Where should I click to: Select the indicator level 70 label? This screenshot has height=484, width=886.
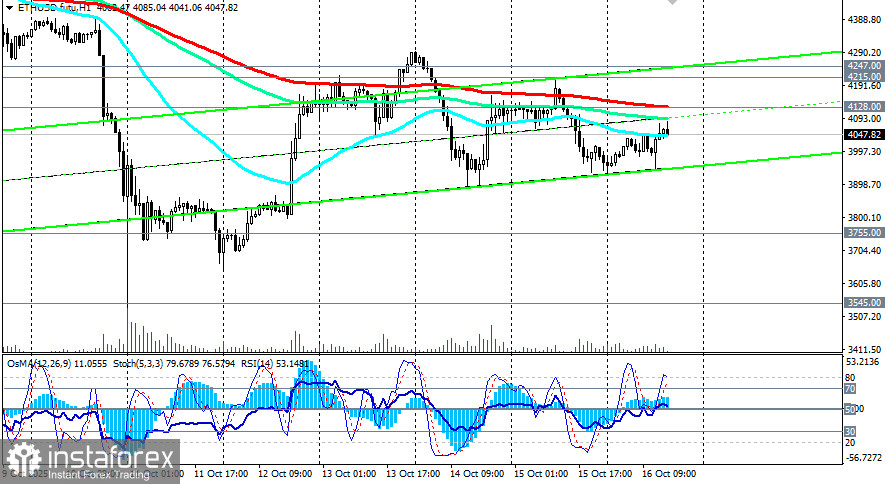(850, 389)
